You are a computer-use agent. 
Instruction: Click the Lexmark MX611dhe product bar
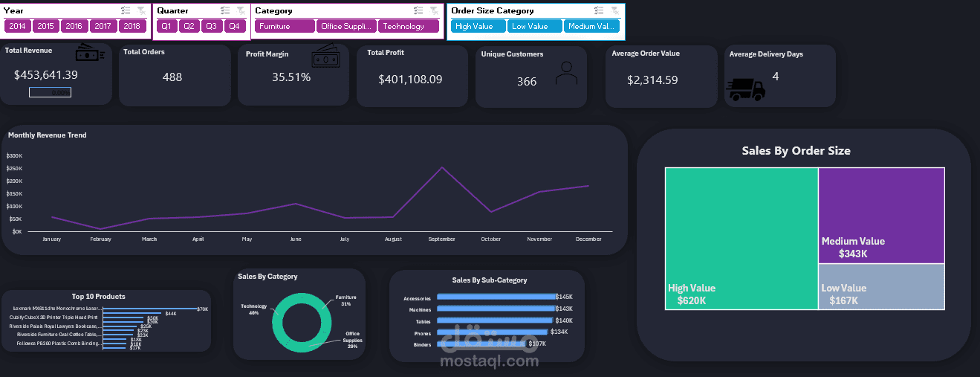pos(149,309)
